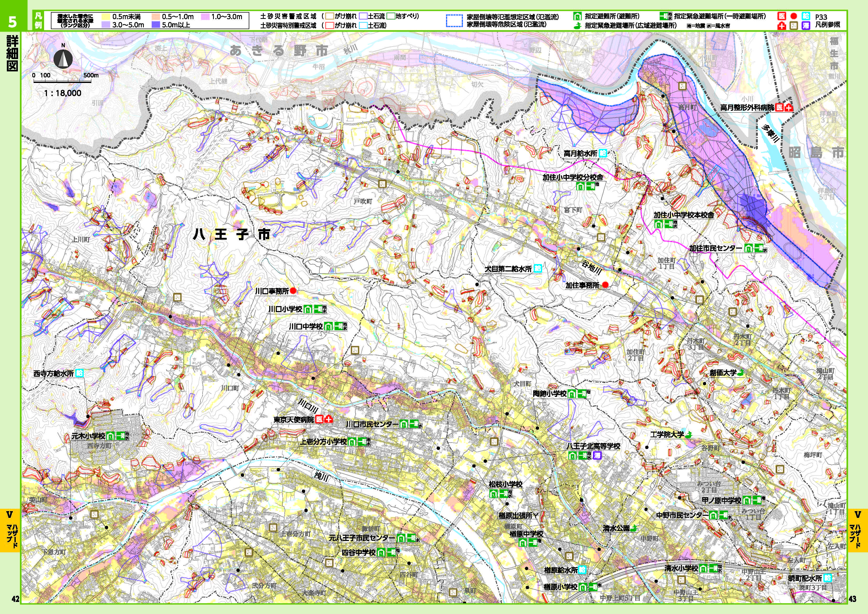This screenshot has height=614, width=868.
Task: Click red dot marker beside 川口事務所
Action: click(x=293, y=291)
